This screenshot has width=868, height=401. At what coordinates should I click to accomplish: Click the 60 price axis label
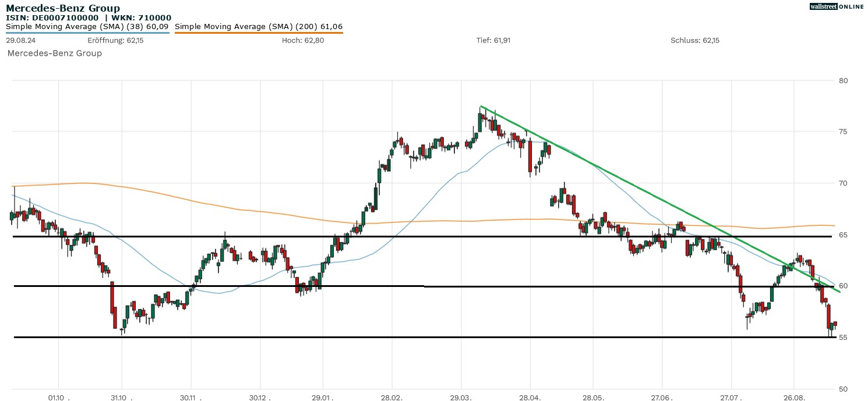click(x=842, y=286)
